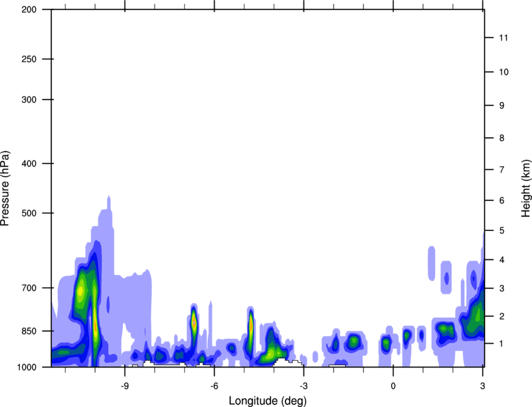Select the 500 pressure tick label

coord(29,213)
